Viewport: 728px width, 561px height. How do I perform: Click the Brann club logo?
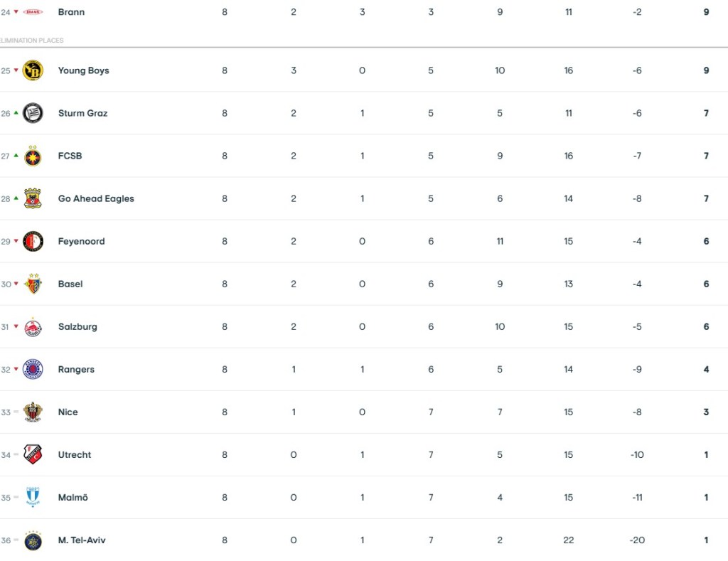[33, 12]
